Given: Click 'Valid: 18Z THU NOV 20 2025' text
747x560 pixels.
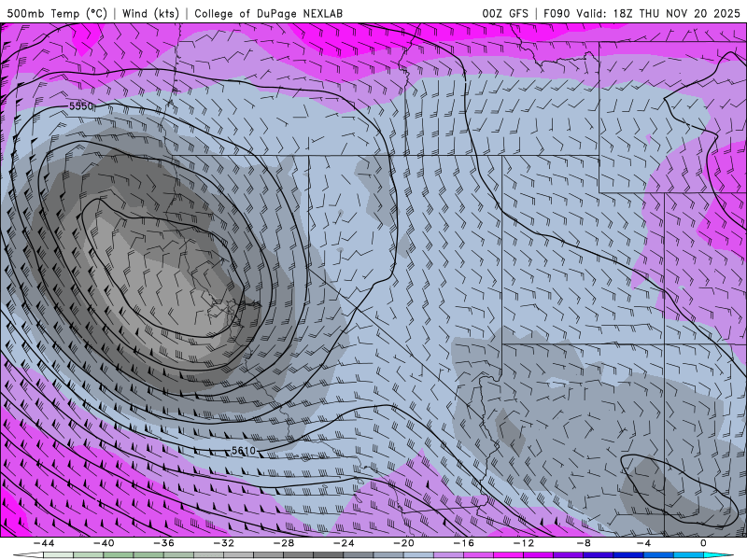Looking at the screenshot, I should [x=658, y=13].
